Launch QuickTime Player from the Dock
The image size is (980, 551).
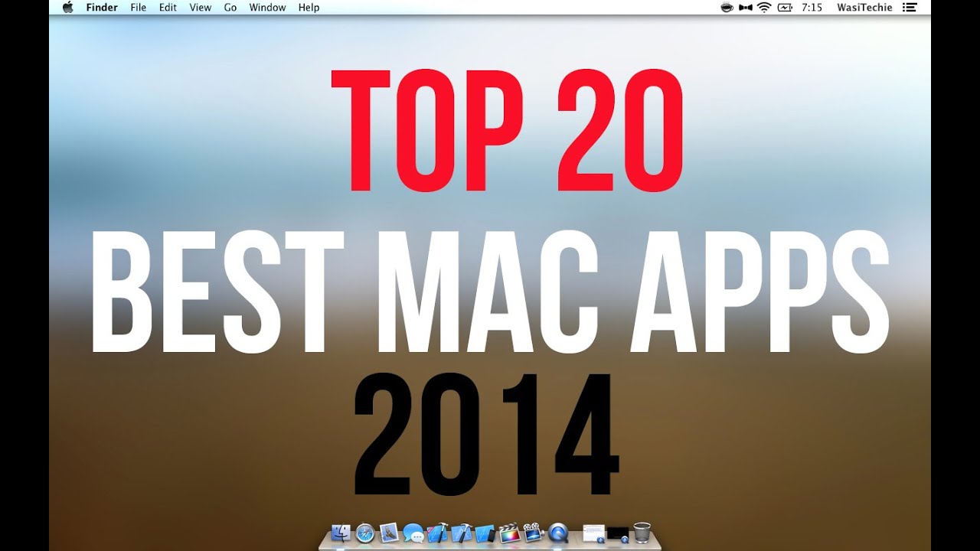pyautogui.click(x=558, y=533)
